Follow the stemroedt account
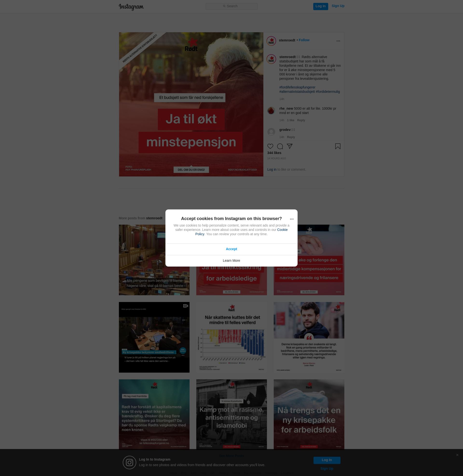Viewport: 463px width, 476px height. [x=304, y=40]
